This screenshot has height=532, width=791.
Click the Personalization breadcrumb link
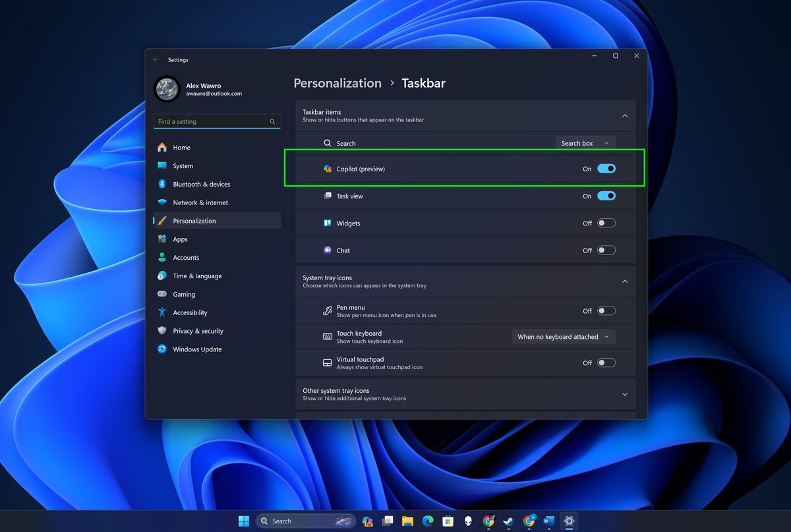337,83
